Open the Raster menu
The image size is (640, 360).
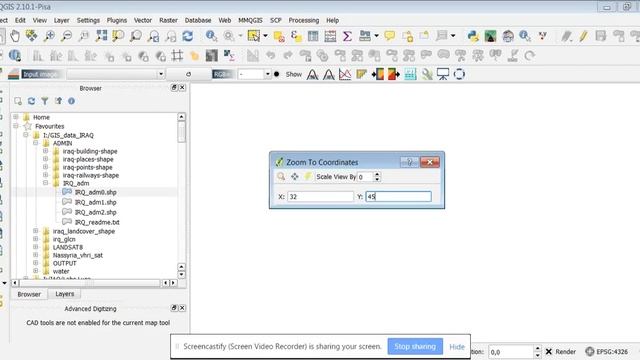168,20
